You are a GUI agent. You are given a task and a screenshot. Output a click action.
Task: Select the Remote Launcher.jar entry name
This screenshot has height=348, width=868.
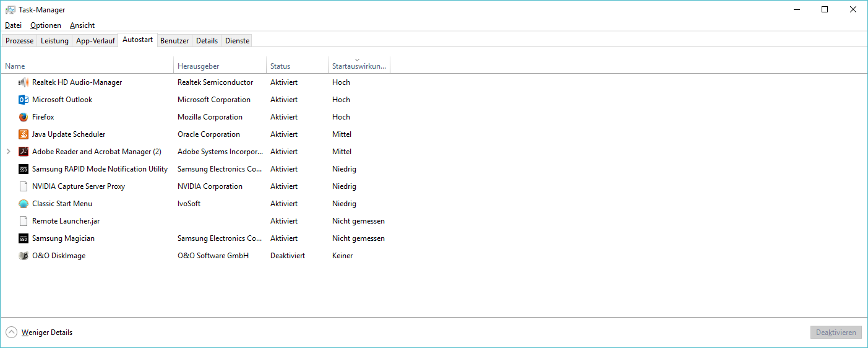pos(66,221)
